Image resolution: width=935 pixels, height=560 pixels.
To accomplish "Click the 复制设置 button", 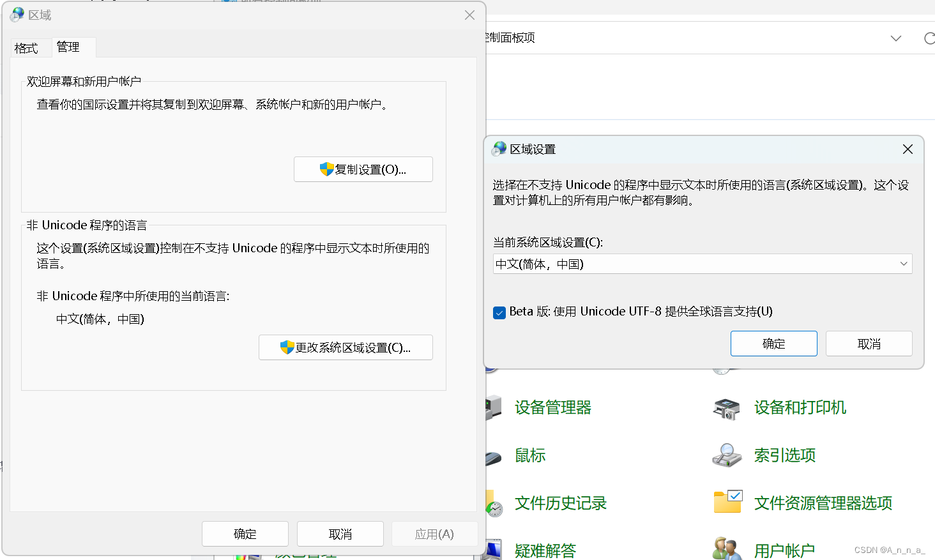I will point(363,169).
